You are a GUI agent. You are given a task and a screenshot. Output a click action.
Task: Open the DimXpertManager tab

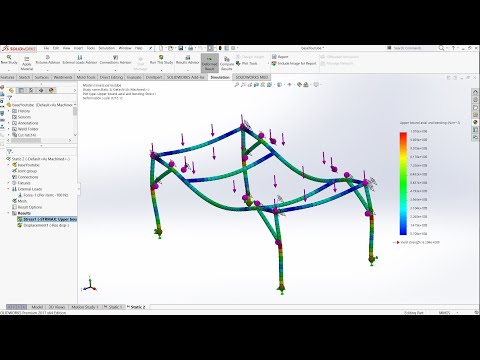(x=41, y=90)
